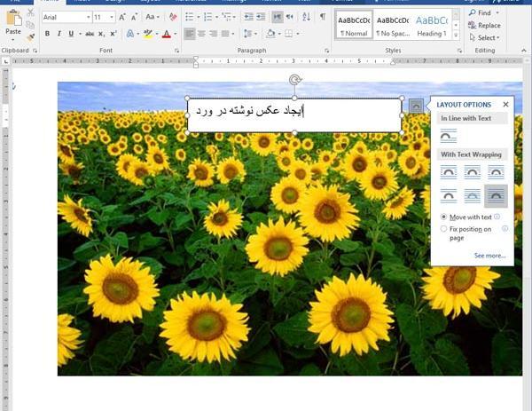Clear all formatting from the text
Screen dimensions: 532x411
pos(173,17)
